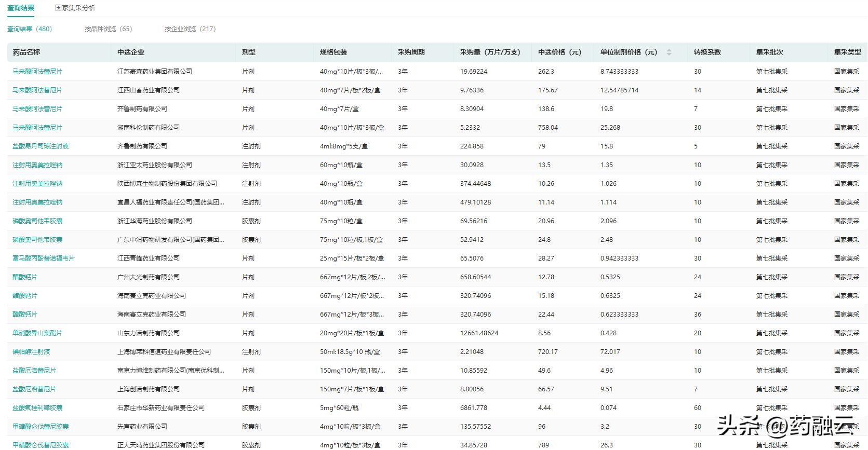Screen dimensions: 868x450
Task: Click the purchase volume value 224.858
Action: pos(472,146)
